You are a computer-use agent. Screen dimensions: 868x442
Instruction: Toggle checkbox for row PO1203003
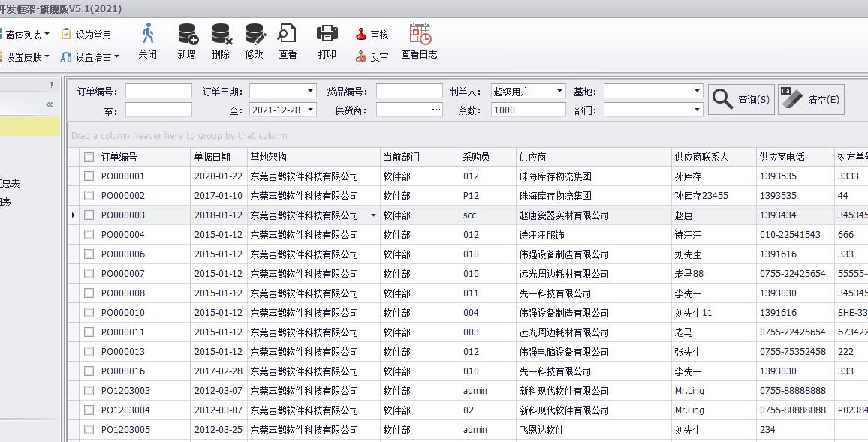[89, 391]
